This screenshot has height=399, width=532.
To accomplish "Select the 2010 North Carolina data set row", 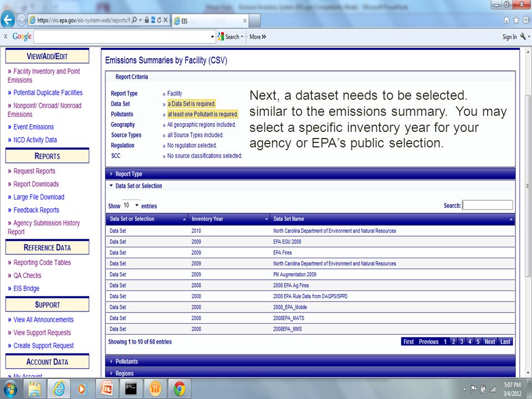I will 310,231.
